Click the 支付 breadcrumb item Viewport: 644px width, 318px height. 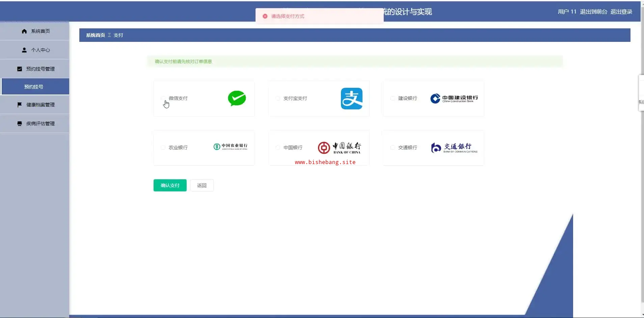(118, 35)
